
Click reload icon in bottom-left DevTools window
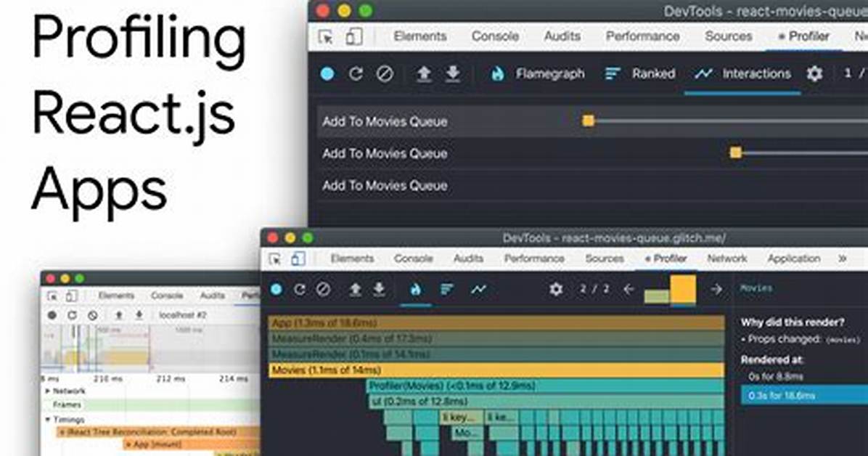coord(72,315)
